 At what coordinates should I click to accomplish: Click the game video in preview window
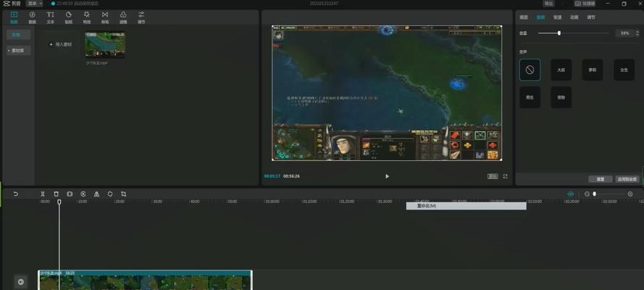tap(387, 93)
